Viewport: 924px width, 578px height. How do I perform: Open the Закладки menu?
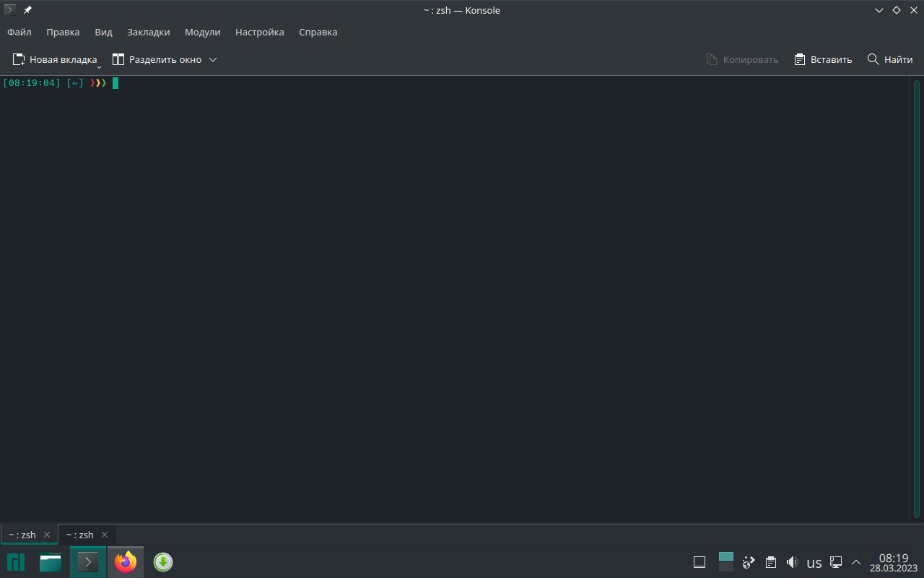pos(148,32)
